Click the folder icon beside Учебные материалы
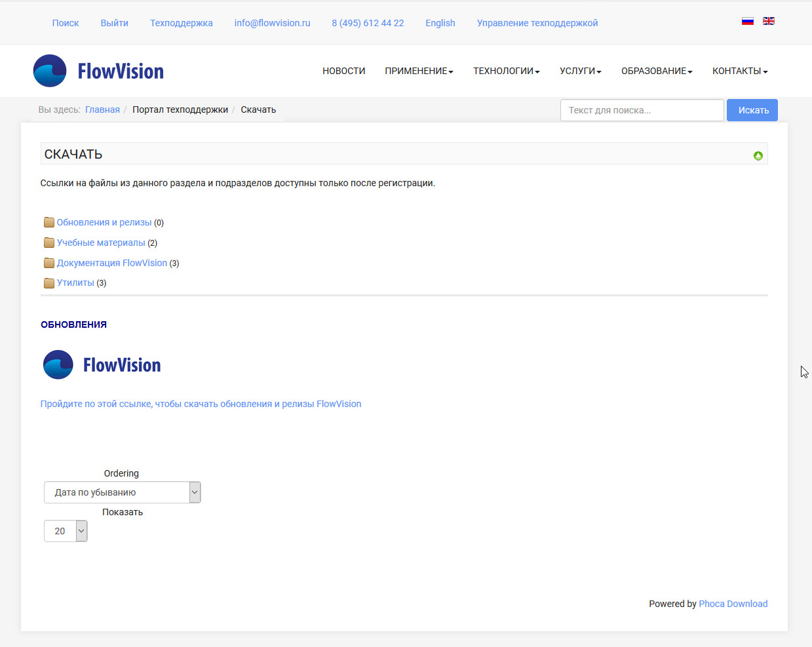 (x=49, y=243)
